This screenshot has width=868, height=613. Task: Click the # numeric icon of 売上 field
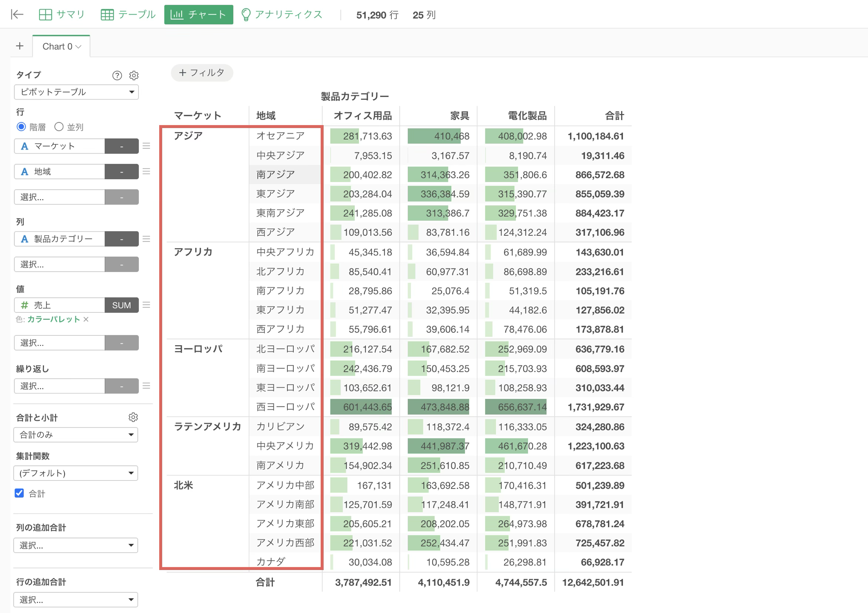point(24,305)
